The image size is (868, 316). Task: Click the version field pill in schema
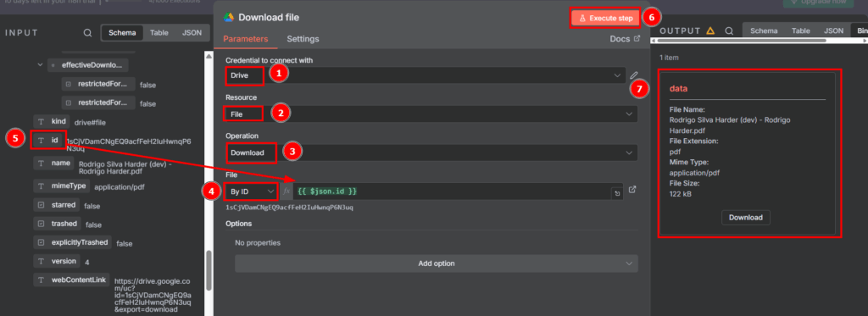[57, 261]
